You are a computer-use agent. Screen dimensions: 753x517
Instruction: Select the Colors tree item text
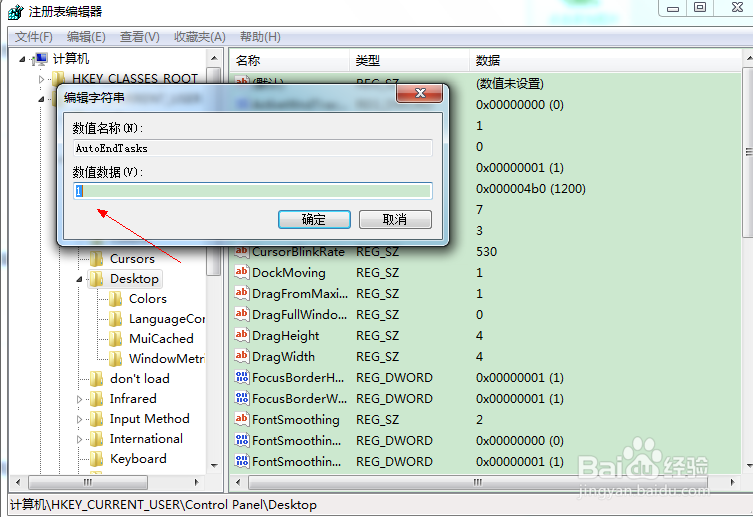pos(148,299)
